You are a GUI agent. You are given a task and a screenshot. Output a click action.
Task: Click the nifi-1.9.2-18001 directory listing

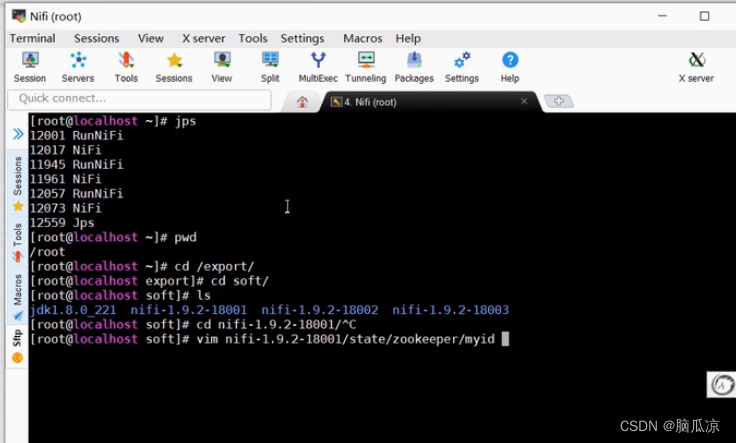click(189, 310)
